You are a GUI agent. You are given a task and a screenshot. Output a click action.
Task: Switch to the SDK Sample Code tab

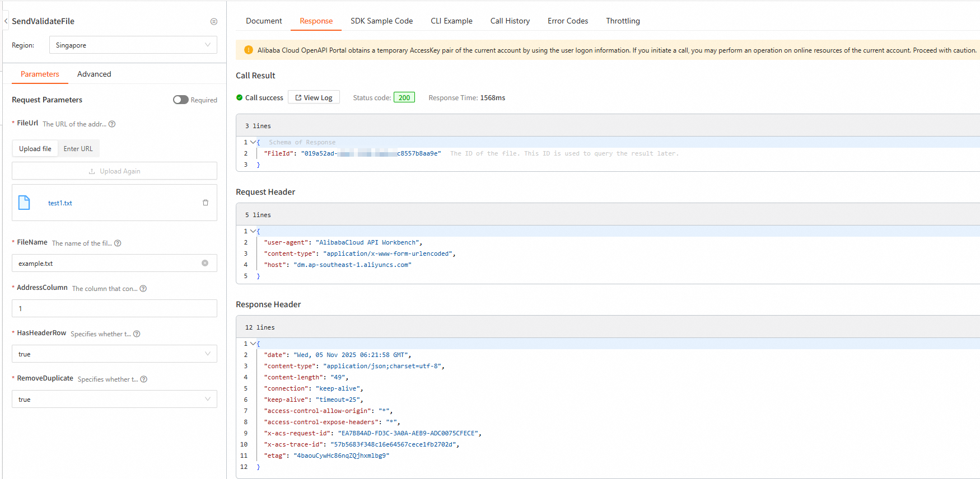pos(381,21)
